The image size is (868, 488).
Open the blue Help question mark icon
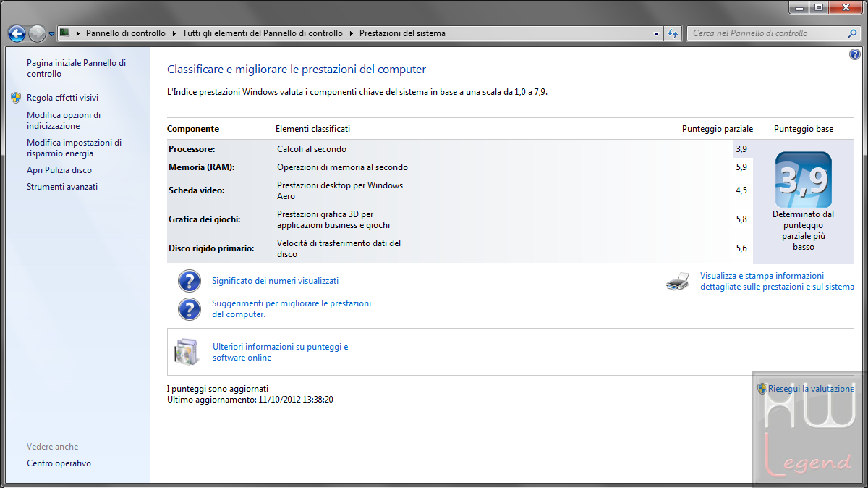coord(855,54)
